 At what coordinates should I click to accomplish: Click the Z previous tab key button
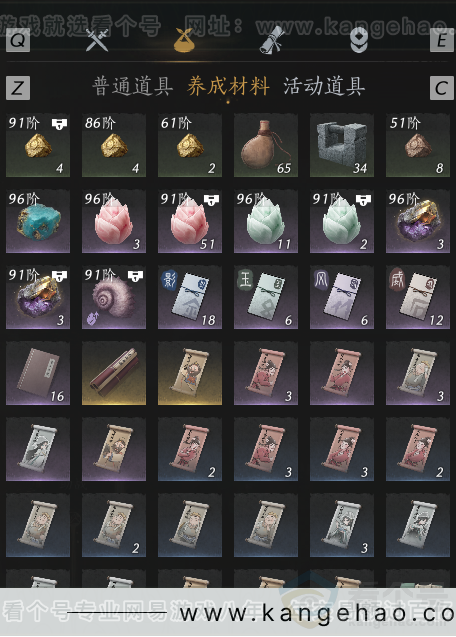[x=18, y=88]
